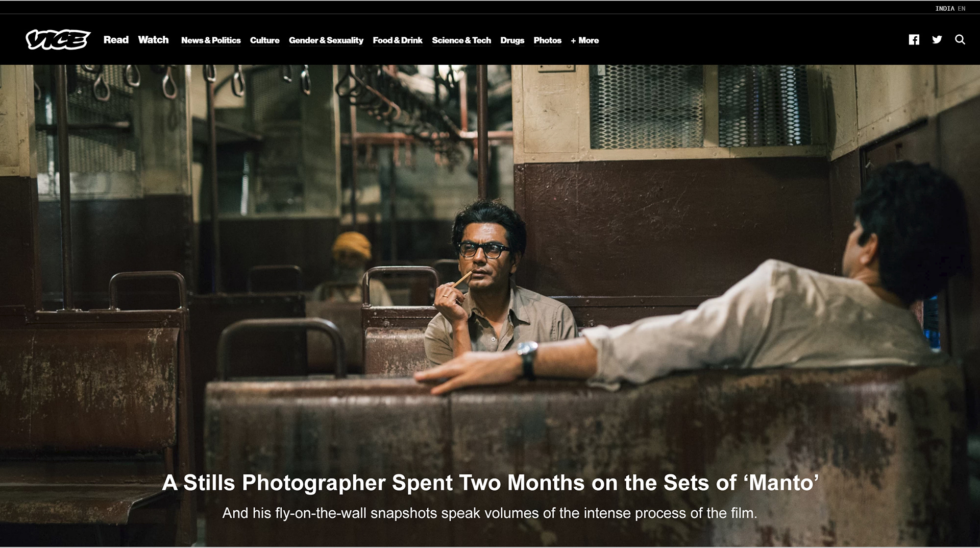Switch the EN language option
980x548 pixels.
[x=962, y=8]
